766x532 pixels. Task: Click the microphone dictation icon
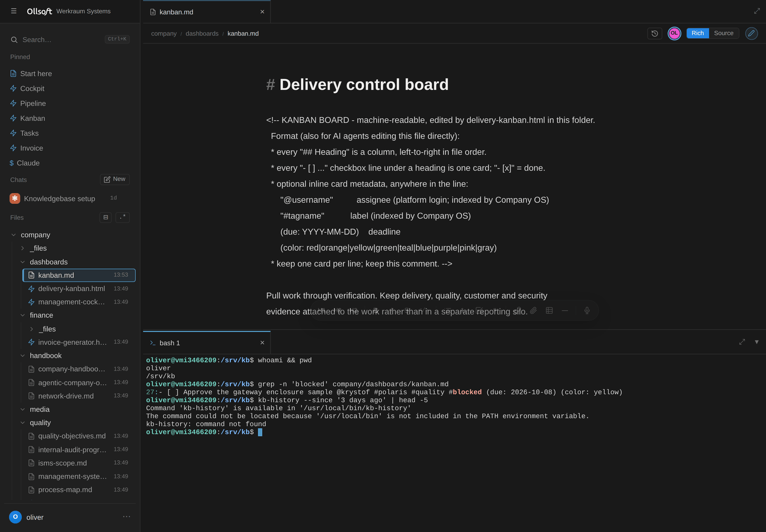coord(587,311)
